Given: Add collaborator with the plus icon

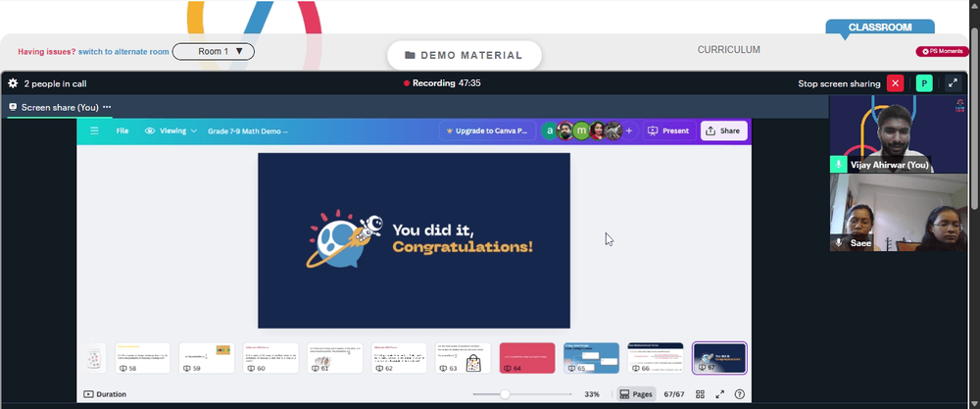Looking at the screenshot, I should [x=629, y=131].
